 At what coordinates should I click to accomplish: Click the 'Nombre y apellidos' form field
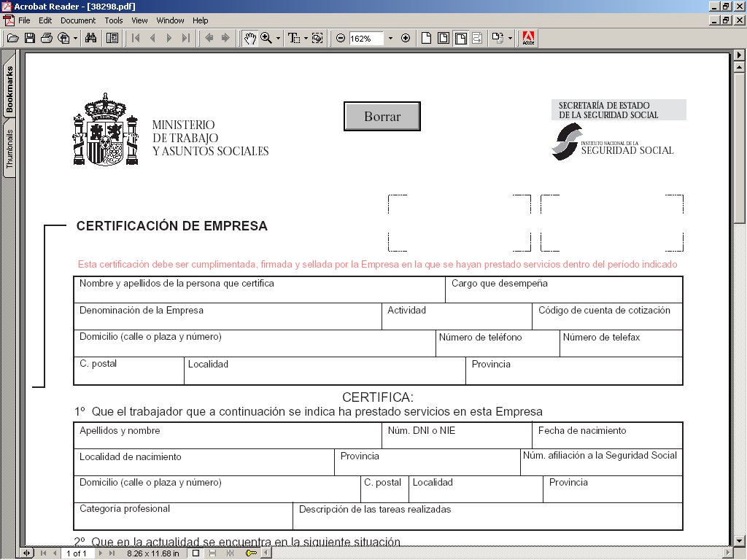[x=260, y=289]
